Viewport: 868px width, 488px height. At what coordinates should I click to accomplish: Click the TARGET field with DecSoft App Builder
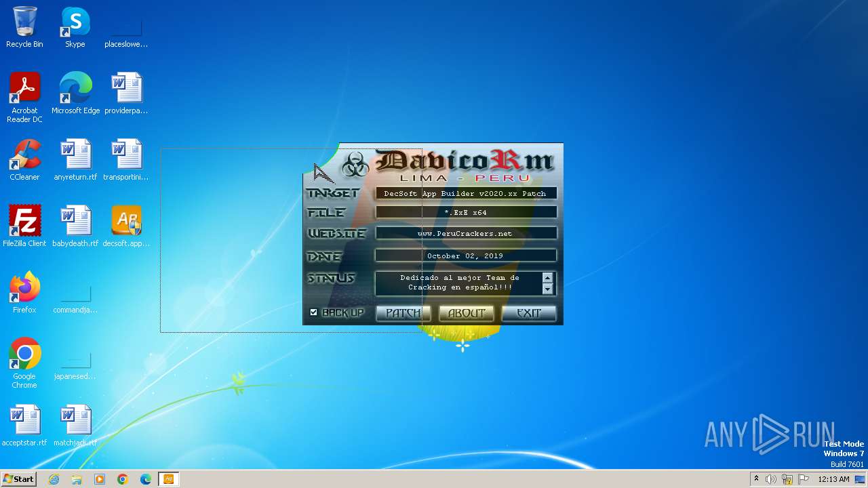(x=466, y=193)
